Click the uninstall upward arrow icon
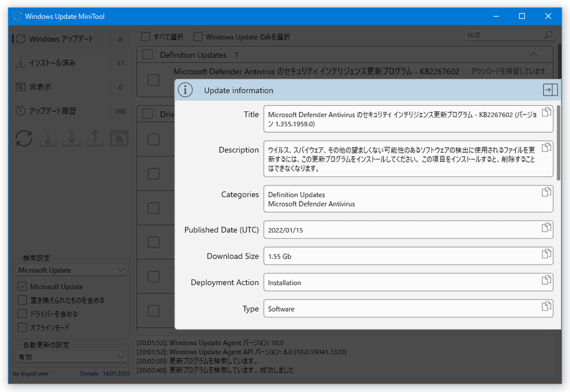This screenshot has width=570, height=392. coord(95,138)
